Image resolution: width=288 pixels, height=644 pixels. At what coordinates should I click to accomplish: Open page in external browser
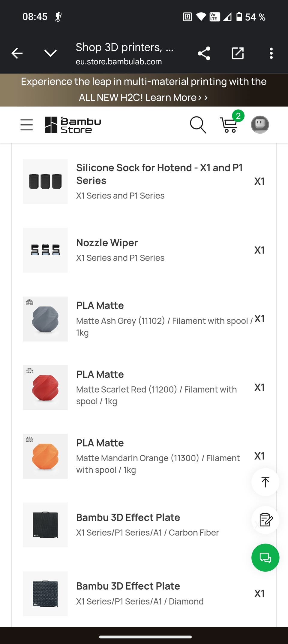238,53
